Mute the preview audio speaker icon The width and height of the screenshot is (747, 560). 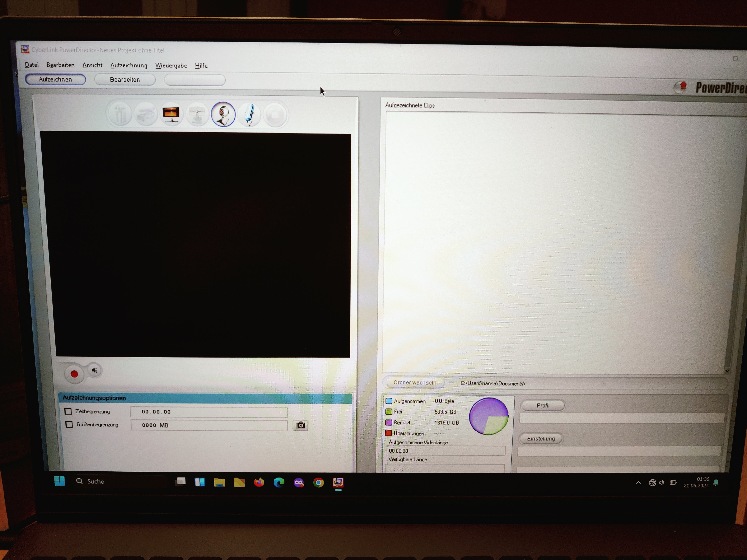pyautogui.click(x=95, y=370)
